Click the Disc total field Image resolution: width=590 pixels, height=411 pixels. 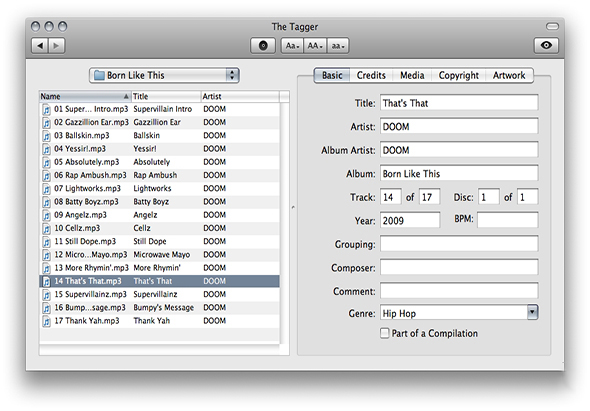[528, 197]
